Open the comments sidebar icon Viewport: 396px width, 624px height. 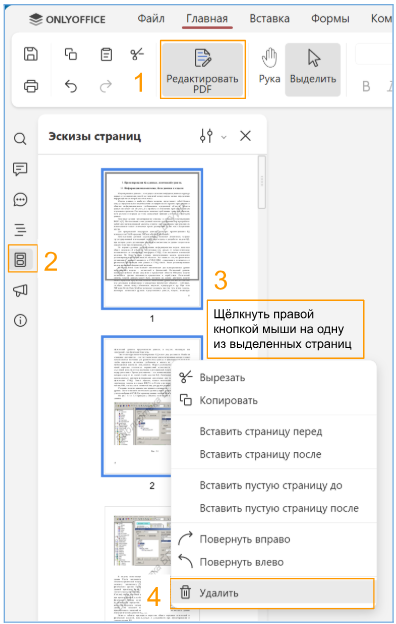(x=20, y=169)
